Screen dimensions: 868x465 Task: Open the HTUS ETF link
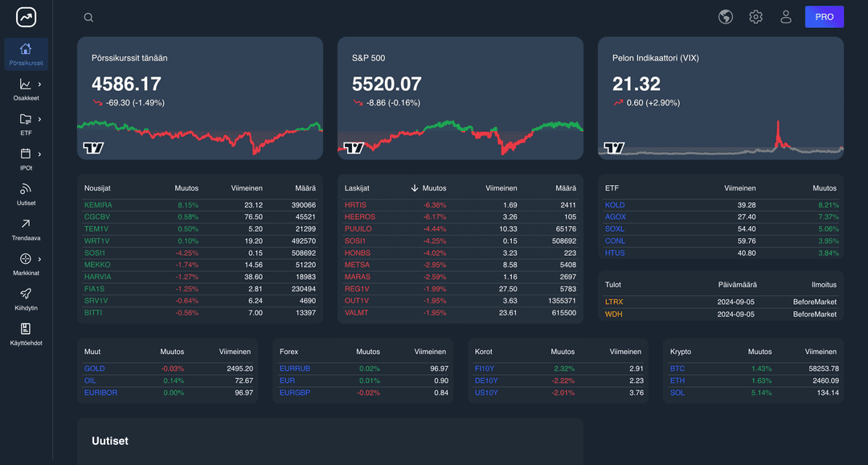click(x=615, y=253)
